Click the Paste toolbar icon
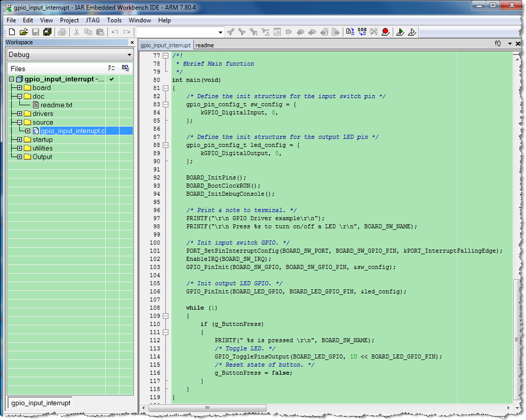The width and height of the screenshot is (526, 420). [100, 32]
